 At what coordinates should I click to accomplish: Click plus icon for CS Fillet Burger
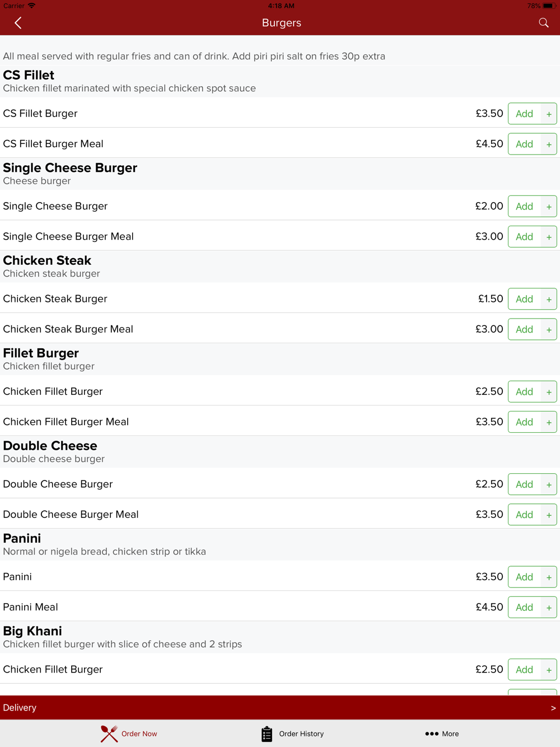549,114
